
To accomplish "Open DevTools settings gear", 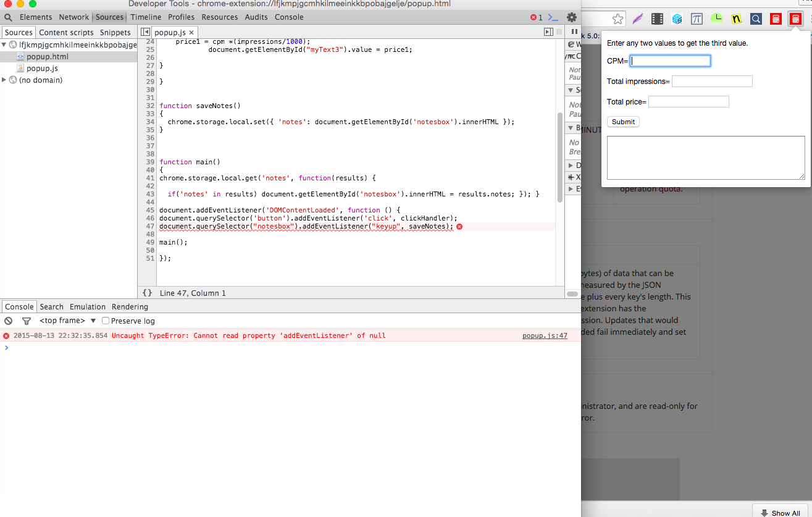I will click(x=572, y=17).
